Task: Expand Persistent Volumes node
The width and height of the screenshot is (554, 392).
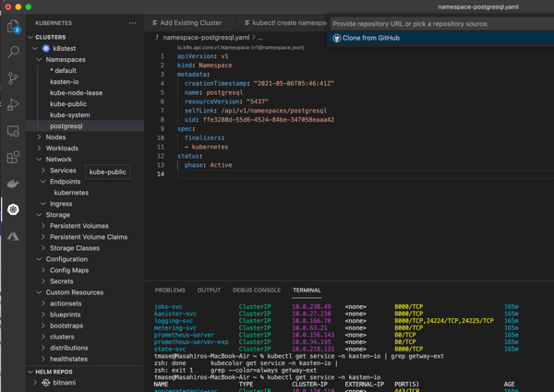Action: [x=43, y=226]
